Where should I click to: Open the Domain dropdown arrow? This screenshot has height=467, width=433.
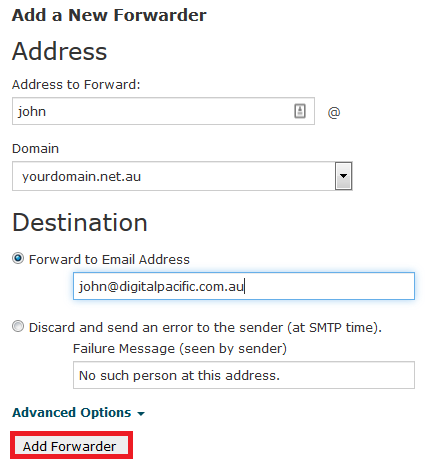pyautogui.click(x=343, y=176)
